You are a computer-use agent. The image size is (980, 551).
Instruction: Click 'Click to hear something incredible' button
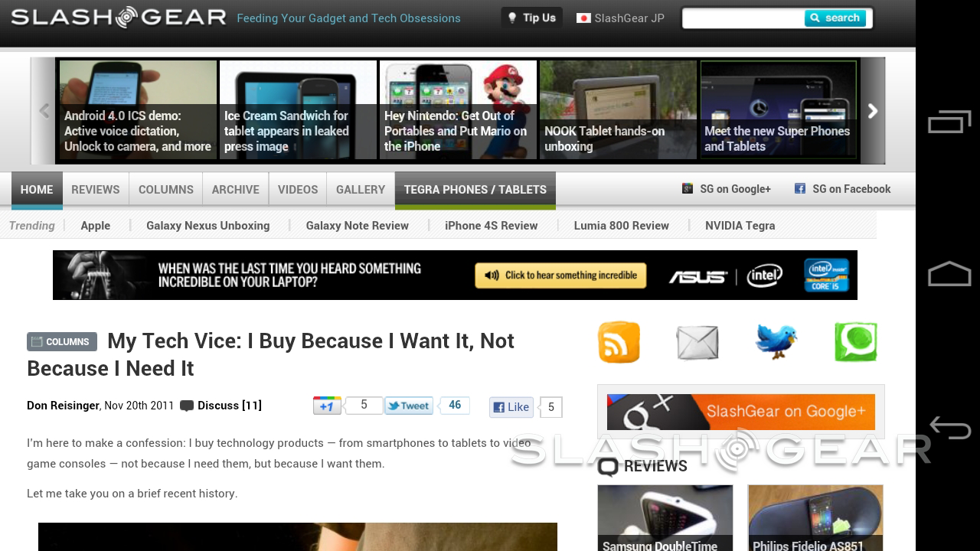pyautogui.click(x=560, y=275)
